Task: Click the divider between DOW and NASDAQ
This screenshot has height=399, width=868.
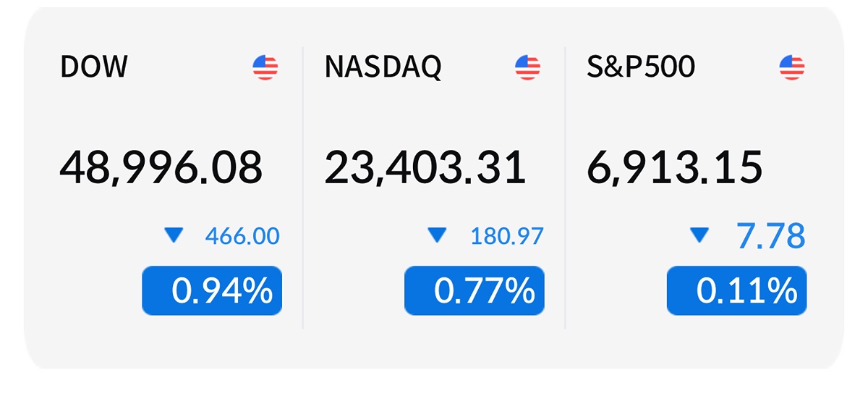Action: pos(302,188)
